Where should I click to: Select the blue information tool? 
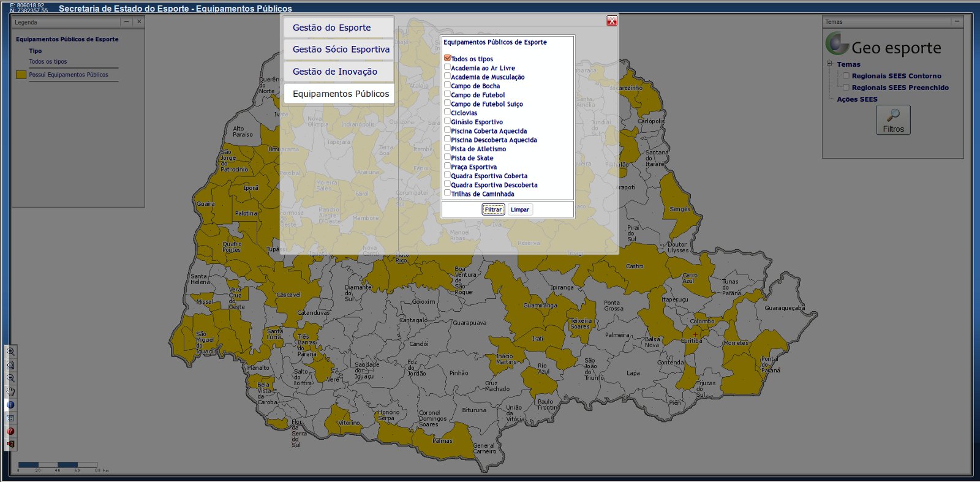[10, 405]
